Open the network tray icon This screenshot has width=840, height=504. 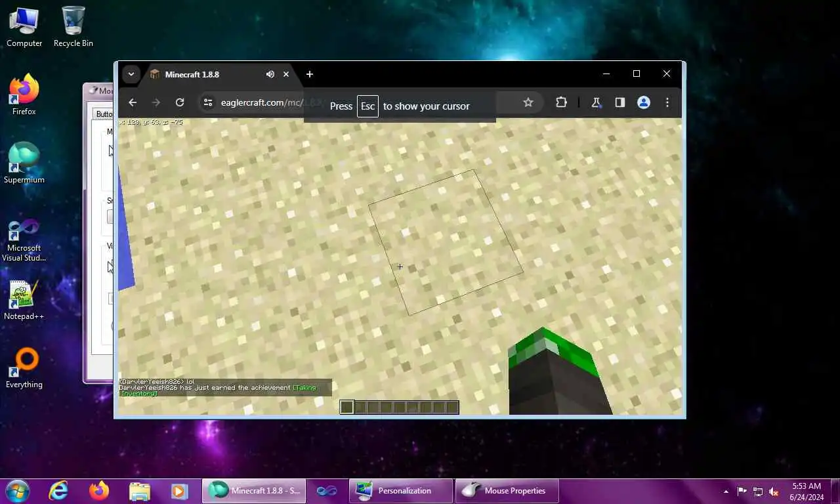(758, 492)
